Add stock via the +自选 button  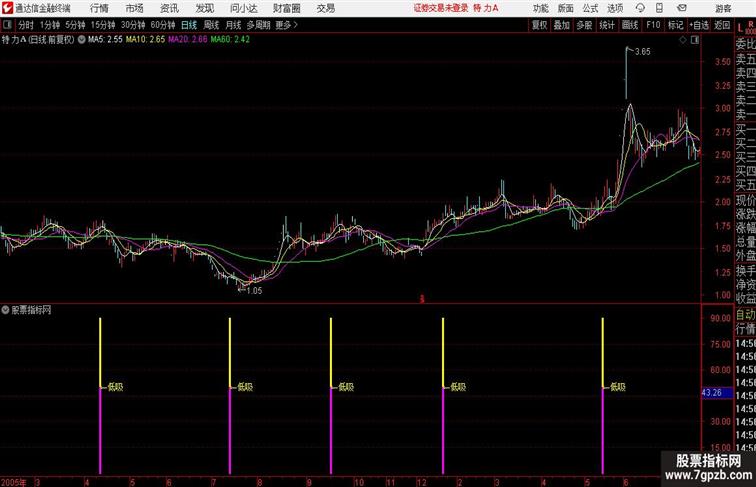tap(699, 25)
